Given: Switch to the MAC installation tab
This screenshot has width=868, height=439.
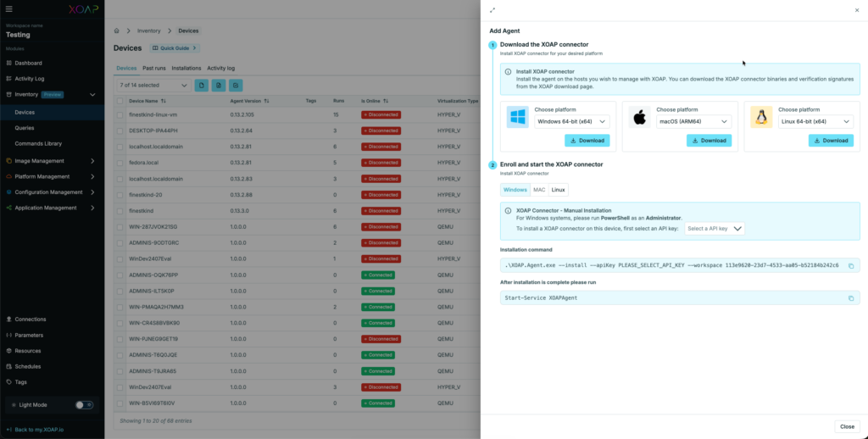Looking at the screenshot, I should coord(539,190).
